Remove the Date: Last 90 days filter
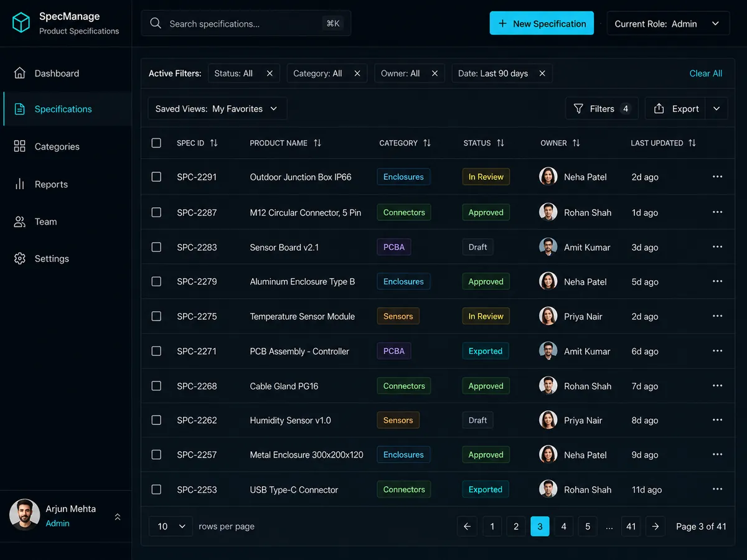This screenshot has height=560, width=747. [x=542, y=73]
